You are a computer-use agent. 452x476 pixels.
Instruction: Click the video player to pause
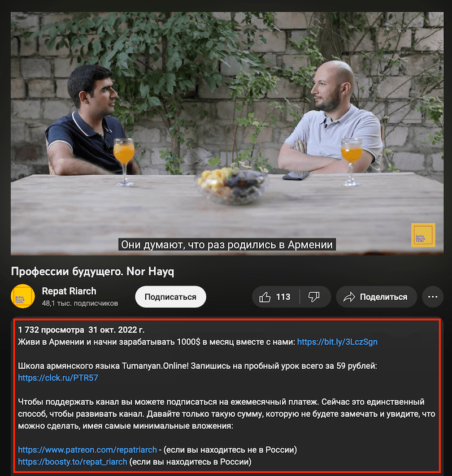coord(227,133)
